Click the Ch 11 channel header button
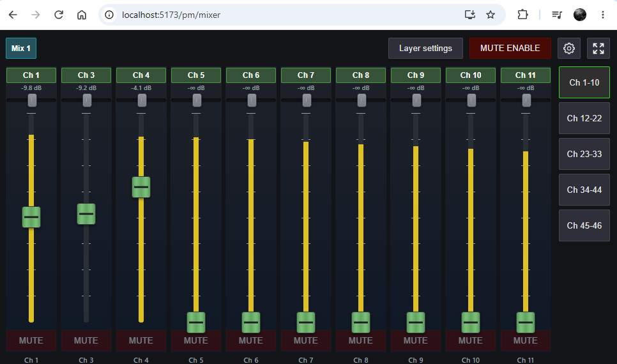 click(x=525, y=75)
